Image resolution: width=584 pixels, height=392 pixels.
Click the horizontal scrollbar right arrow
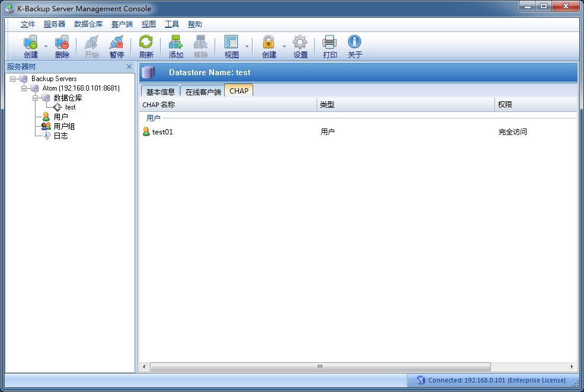pyautogui.click(x=572, y=367)
